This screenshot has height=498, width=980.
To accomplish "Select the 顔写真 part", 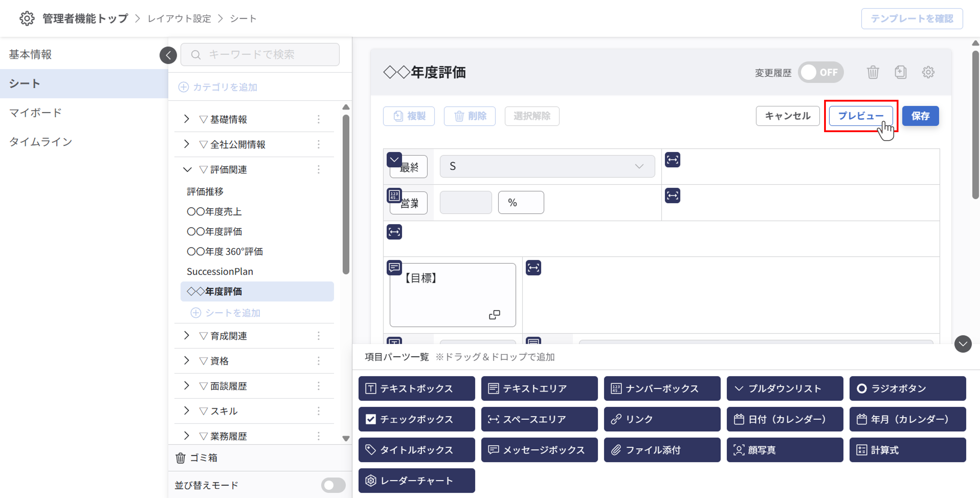I will click(x=785, y=450).
